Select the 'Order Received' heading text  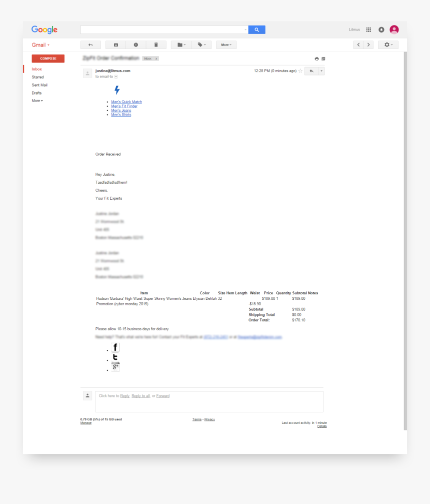(x=108, y=154)
